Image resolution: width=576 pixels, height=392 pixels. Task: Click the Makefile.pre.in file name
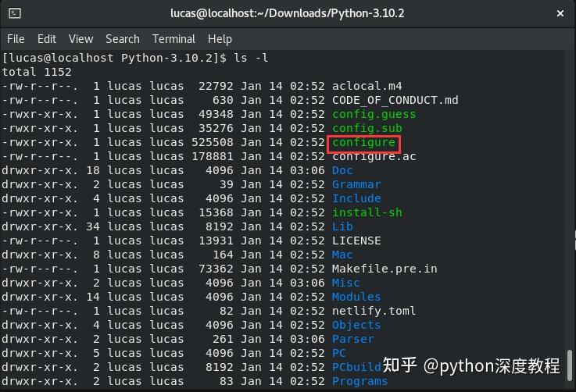point(385,269)
